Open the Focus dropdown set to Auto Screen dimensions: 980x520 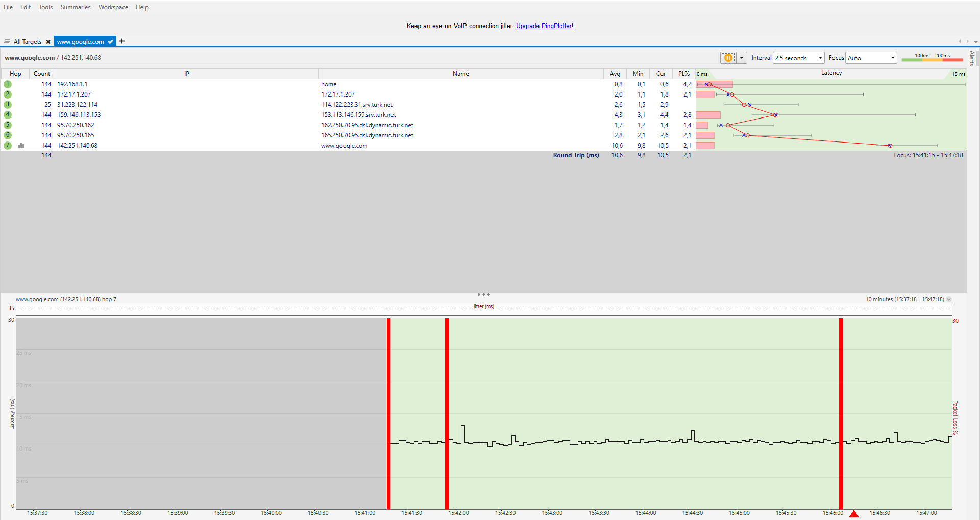[871, 58]
